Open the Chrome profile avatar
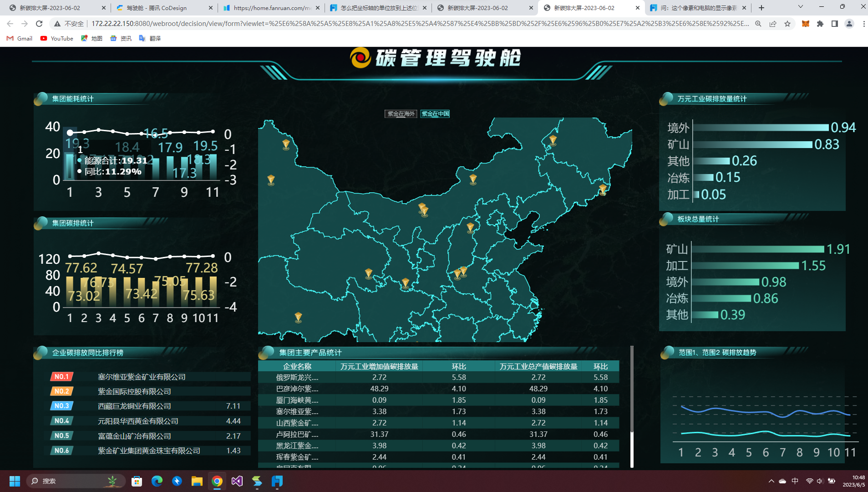This screenshot has width=868, height=492. [849, 24]
